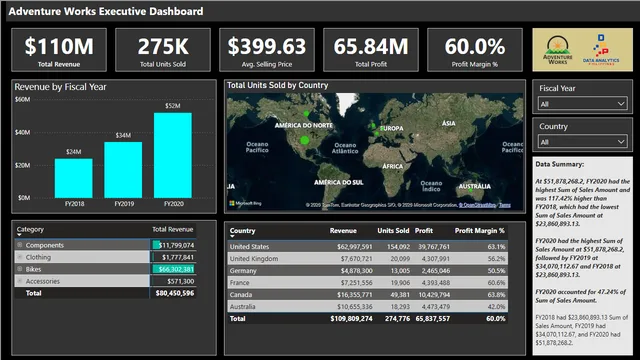Select the 275K Total Units Sold card
Screen dimensions: 640x360
(x=163, y=50)
